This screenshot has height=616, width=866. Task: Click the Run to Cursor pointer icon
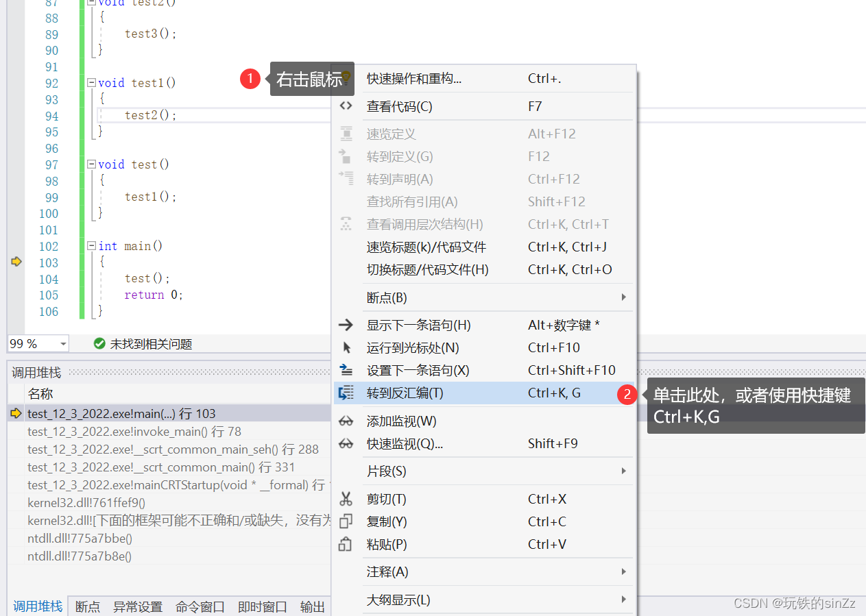click(x=346, y=347)
